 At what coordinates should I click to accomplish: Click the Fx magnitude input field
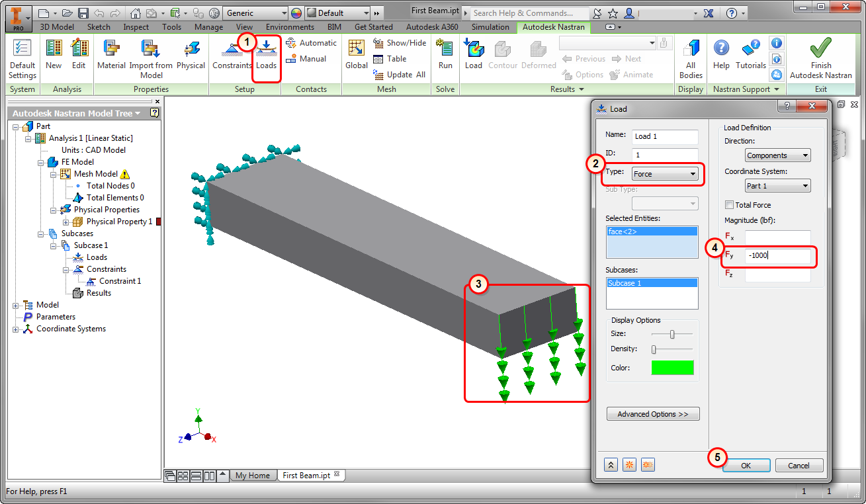pyautogui.click(x=777, y=237)
